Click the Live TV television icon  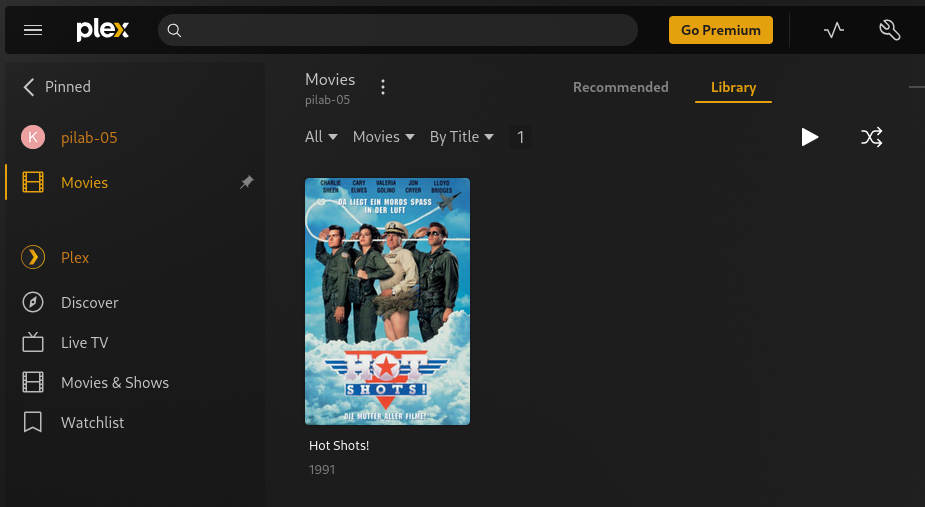pos(33,342)
